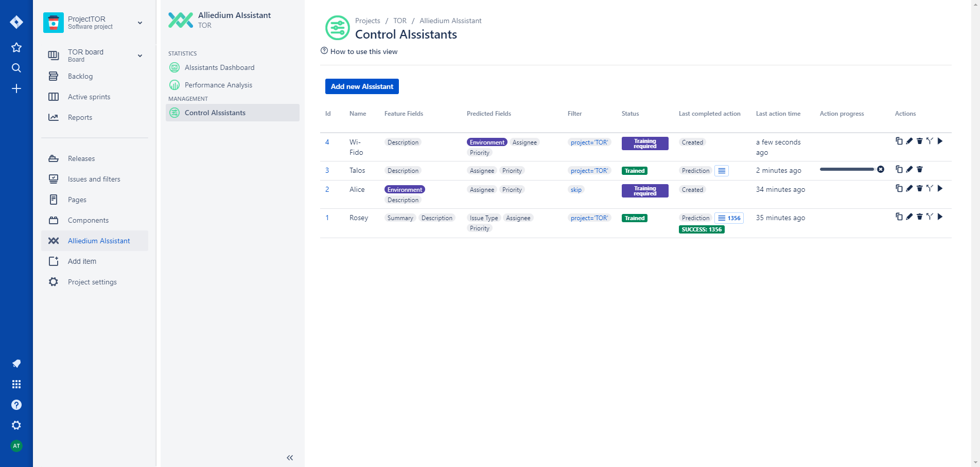Expand the ProjectTOR project dropdown
The height and width of the screenshot is (467, 980).
point(140,23)
